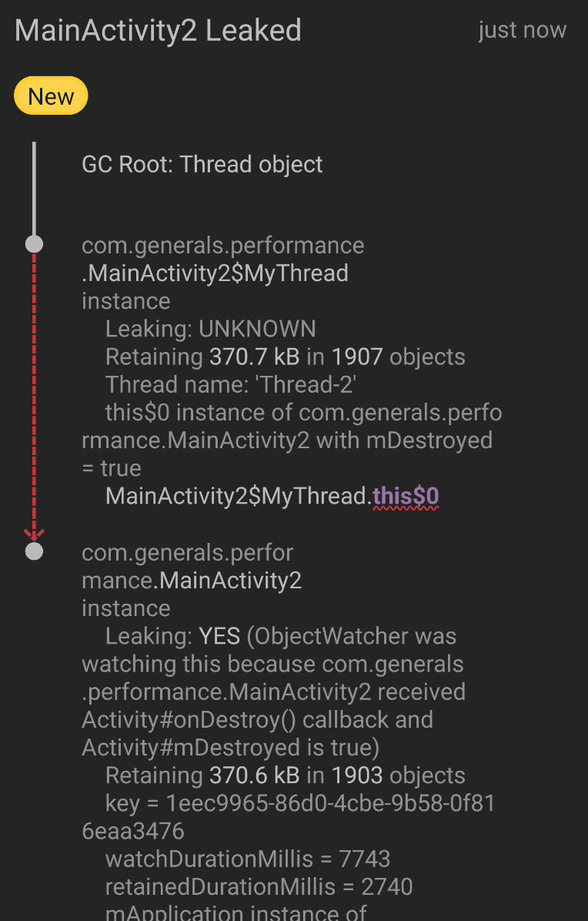Tap the retainedDurationMillis = 2740 line
The width and height of the screenshot is (588, 921).
[259, 886]
